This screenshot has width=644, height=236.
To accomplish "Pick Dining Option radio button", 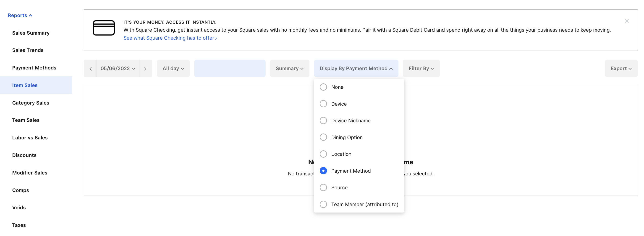I will pyautogui.click(x=323, y=137).
